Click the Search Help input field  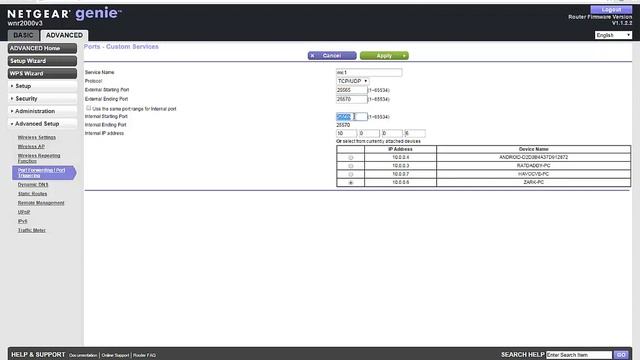(x=579, y=355)
